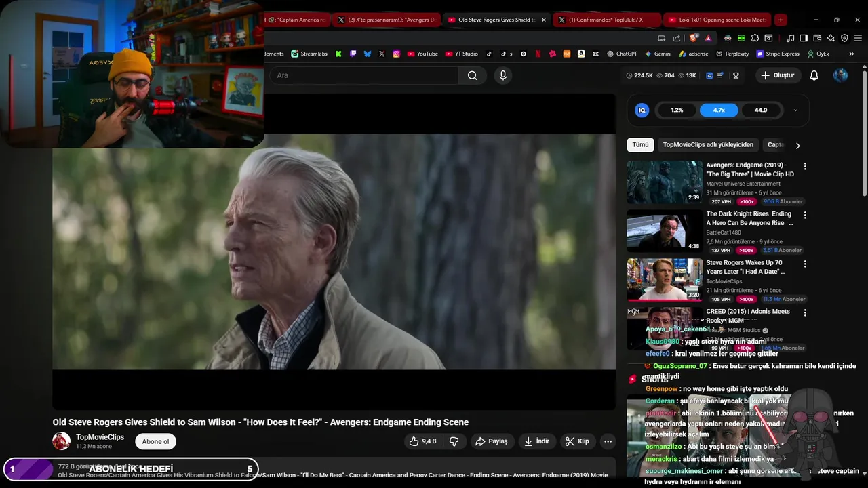Start voice search with the microphone icon
Viewport: 868px width, 488px height.
coord(502,75)
